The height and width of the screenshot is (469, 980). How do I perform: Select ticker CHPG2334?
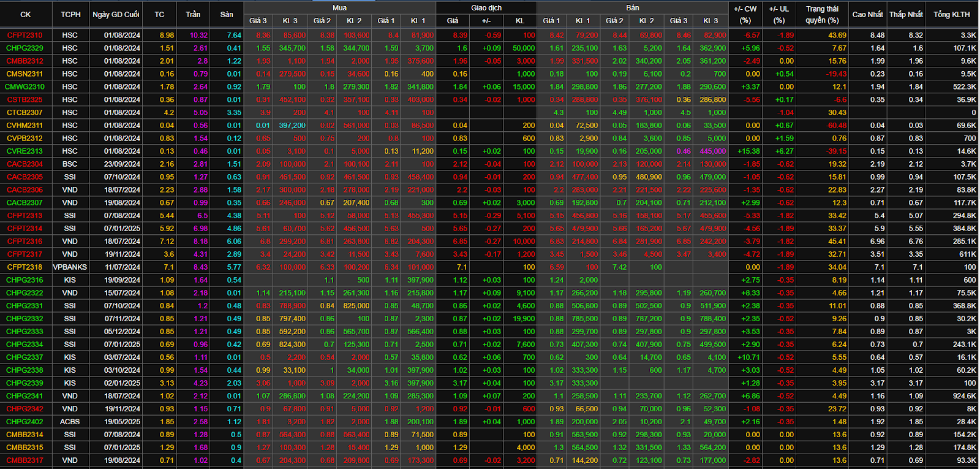tap(25, 345)
